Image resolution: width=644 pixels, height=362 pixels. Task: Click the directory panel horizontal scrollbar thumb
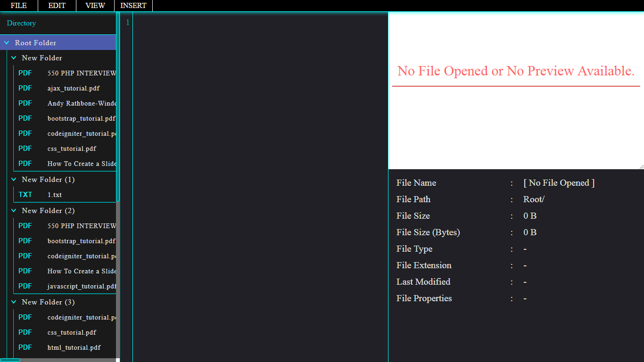(x=10, y=360)
